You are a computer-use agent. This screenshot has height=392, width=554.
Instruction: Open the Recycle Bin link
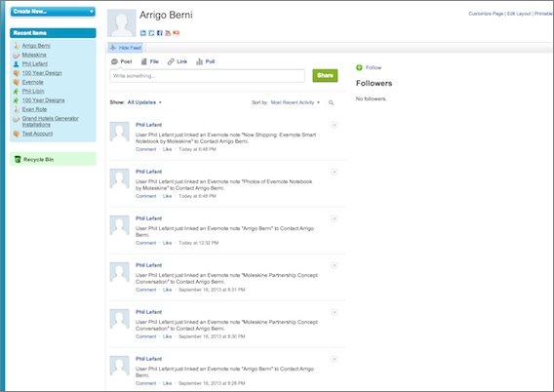click(38, 160)
